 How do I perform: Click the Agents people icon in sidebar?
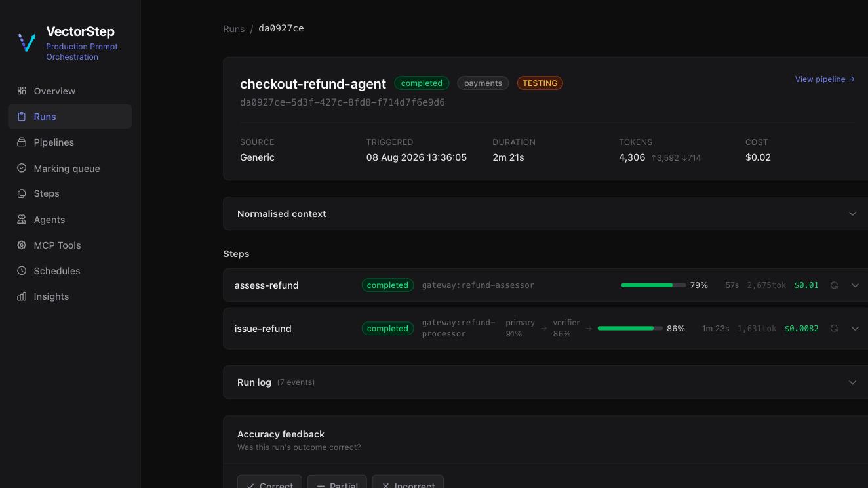pos(22,219)
